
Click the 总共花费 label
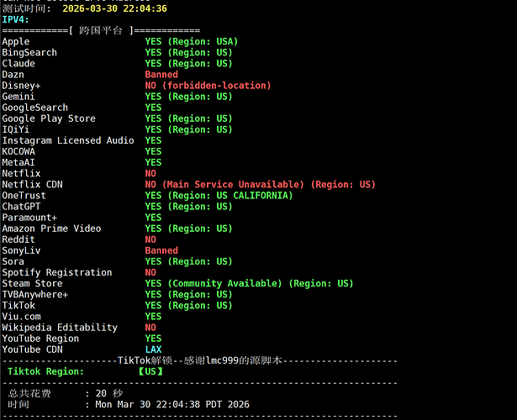click(x=29, y=393)
